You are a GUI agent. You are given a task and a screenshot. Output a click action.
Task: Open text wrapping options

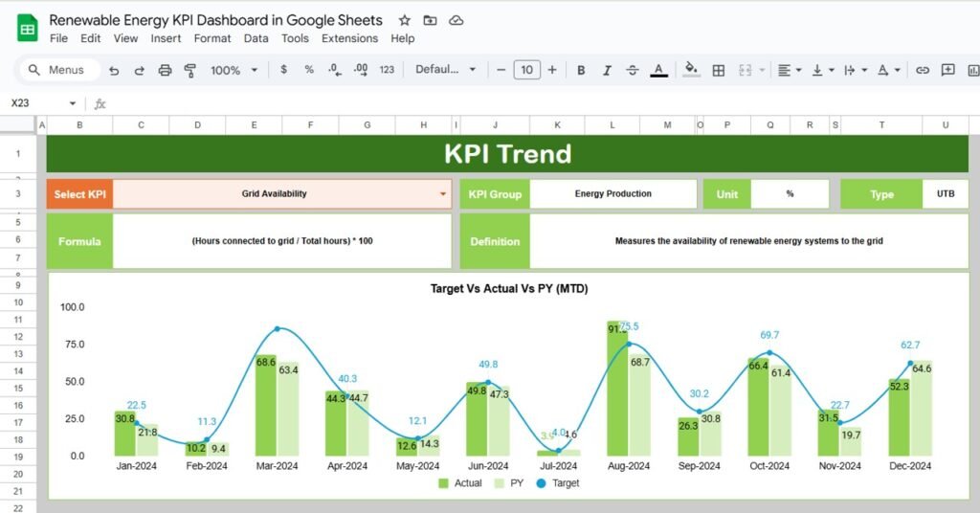(856, 70)
